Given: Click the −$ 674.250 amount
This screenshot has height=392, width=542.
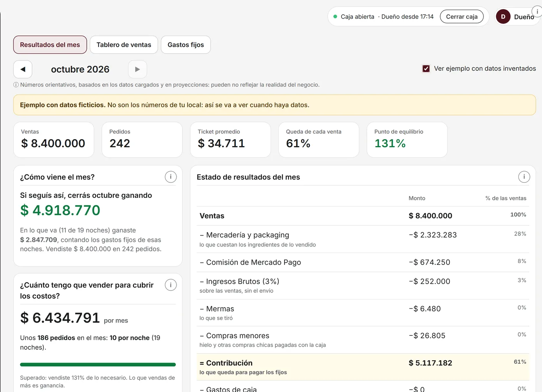Looking at the screenshot, I should point(429,262).
